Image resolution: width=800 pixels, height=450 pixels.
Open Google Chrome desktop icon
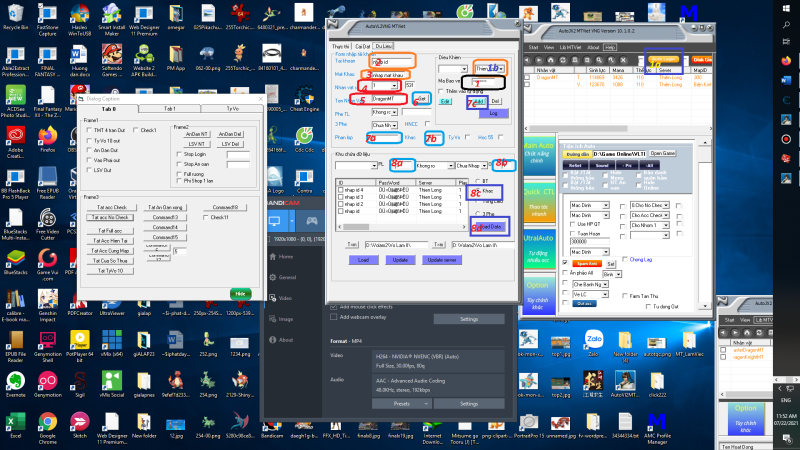[x=46, y=419]
